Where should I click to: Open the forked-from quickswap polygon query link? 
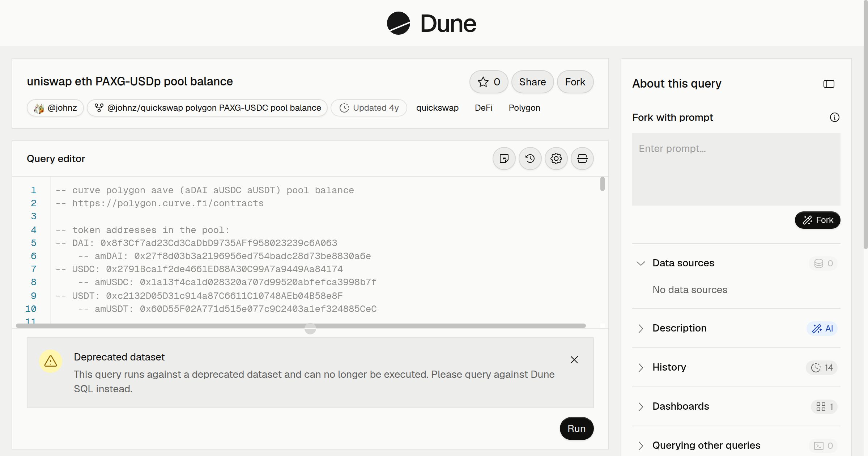click(207, 108)
